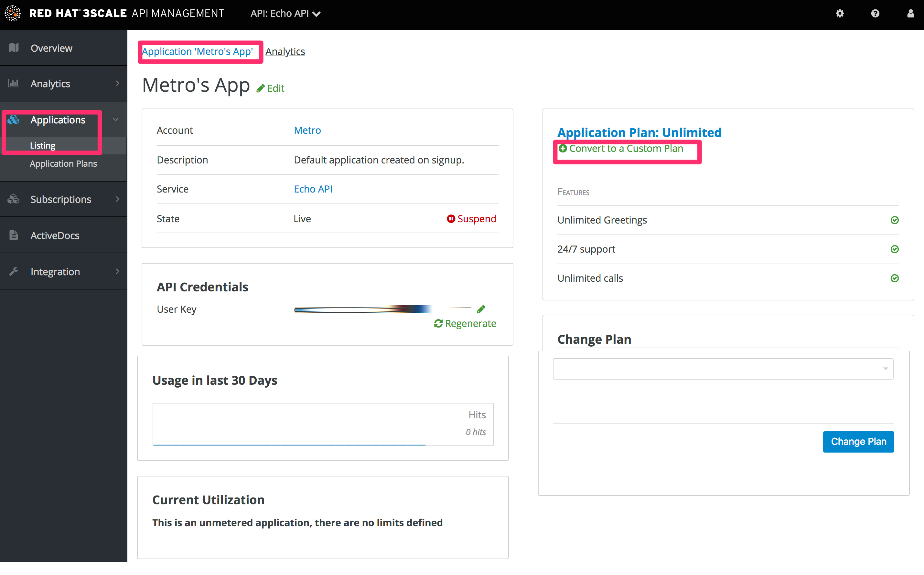Open the Change Plan dropdown
Image resolution: width=924 pixels, height=575 pixels.
coord(723,368)
